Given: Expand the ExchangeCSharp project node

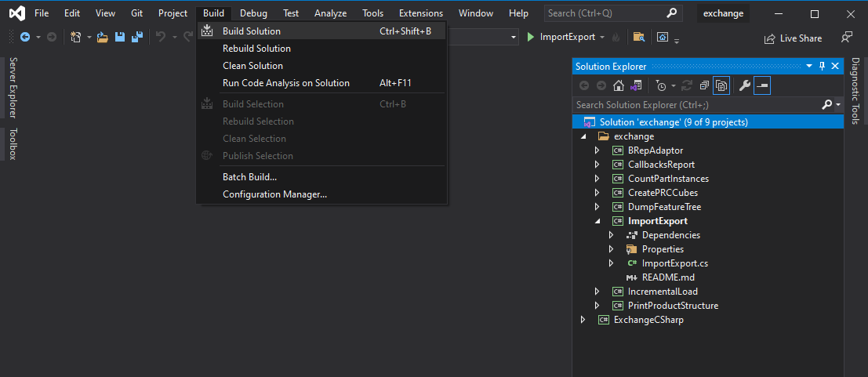Looking at the screenshot, I should point(583,320).
